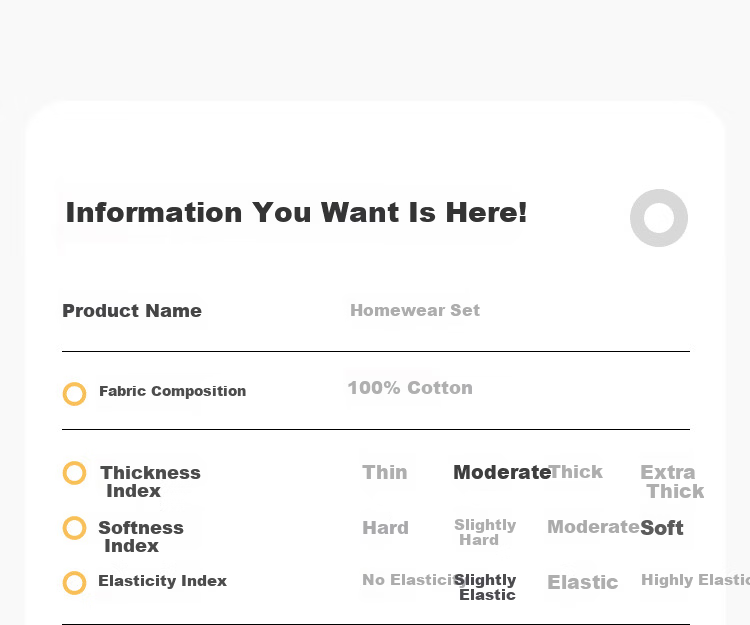Select the Highly Elastic option
Screen dimensions: 750x625
click(x=695, y=580)
